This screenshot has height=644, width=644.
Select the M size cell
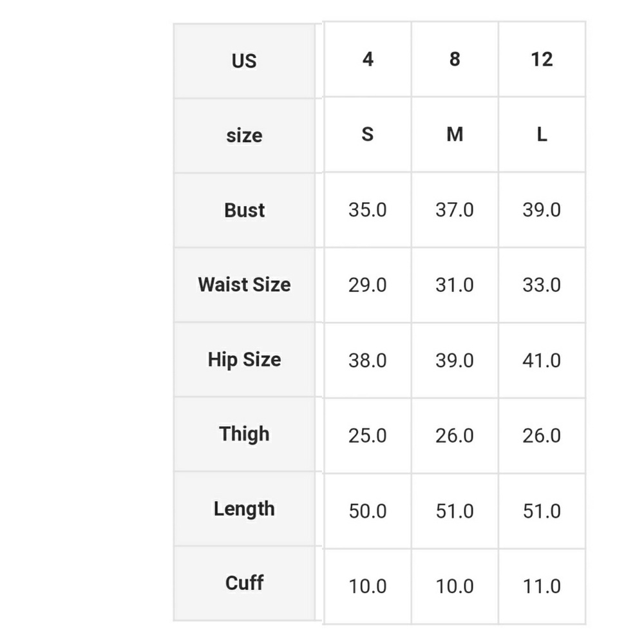[x=455, y=135]
